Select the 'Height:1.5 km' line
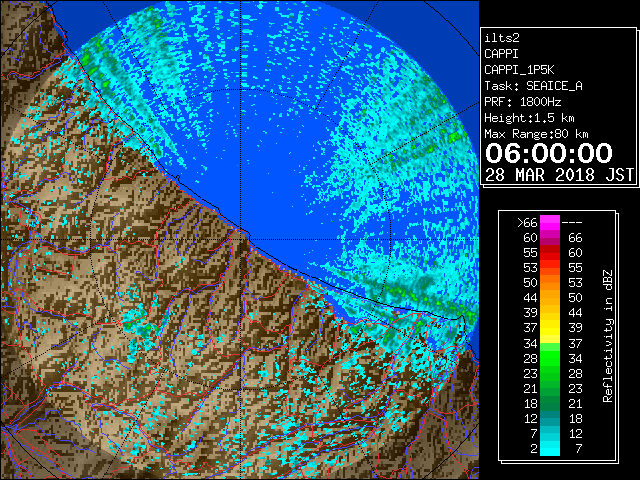The width and height of the screenshot is (640, 480). pyautogui.click(x=529, y=118)
